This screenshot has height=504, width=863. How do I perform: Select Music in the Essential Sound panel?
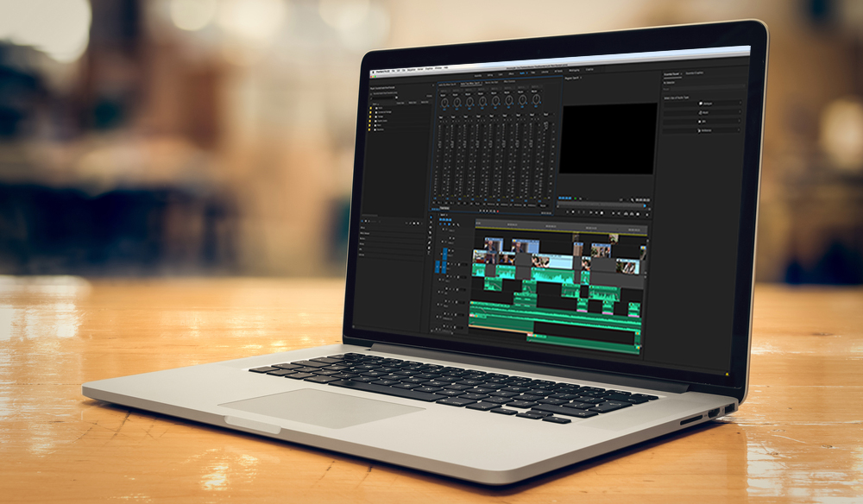706,113
